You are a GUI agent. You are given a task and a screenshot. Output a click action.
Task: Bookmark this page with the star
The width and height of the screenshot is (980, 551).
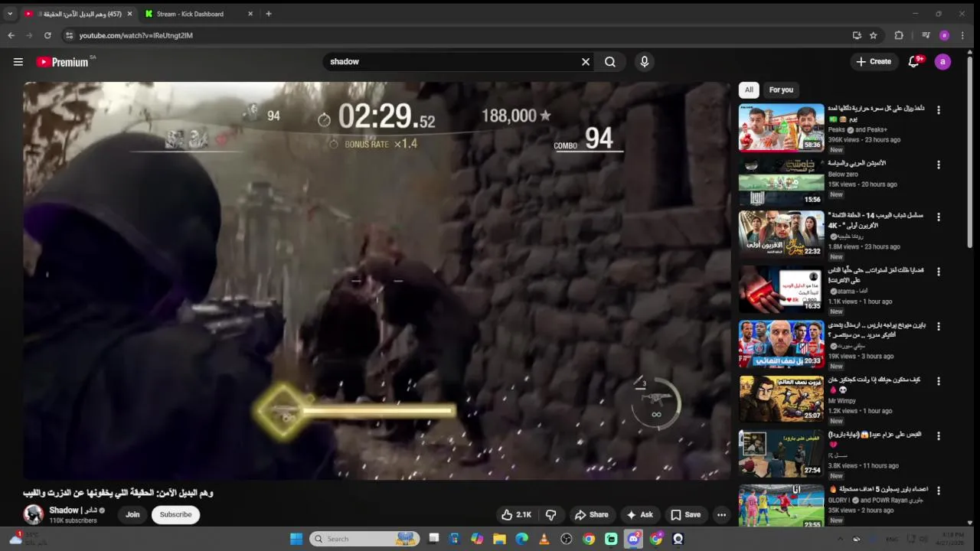tap(874, 35)
